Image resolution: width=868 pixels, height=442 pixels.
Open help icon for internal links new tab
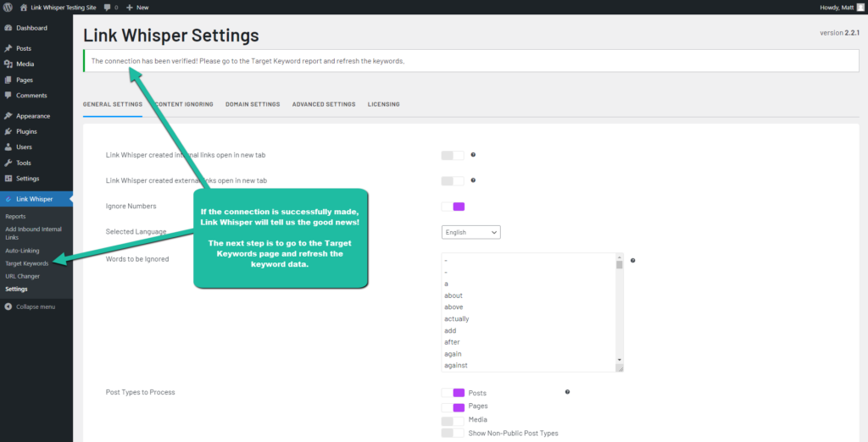[473, 155]
